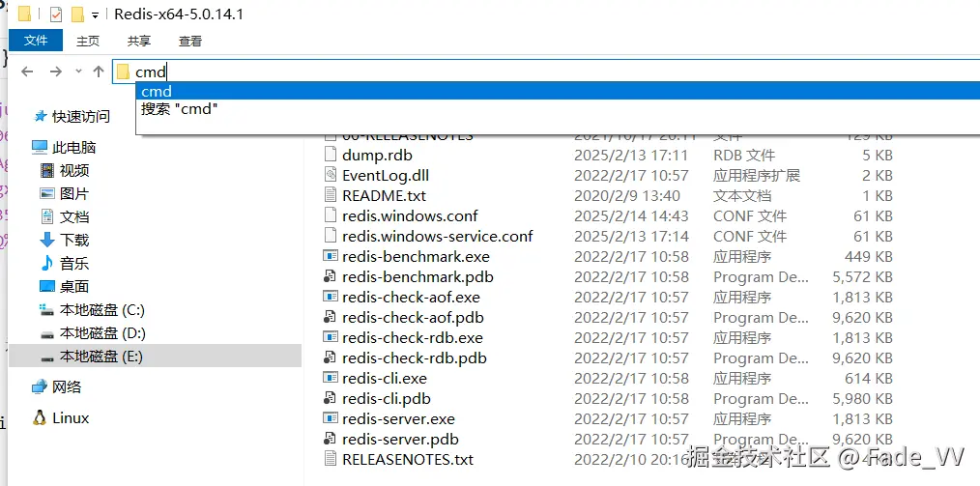This screenshot has height=486, width=980.
Task: Click the Back navigation arrow
Action: click(27, 71)
